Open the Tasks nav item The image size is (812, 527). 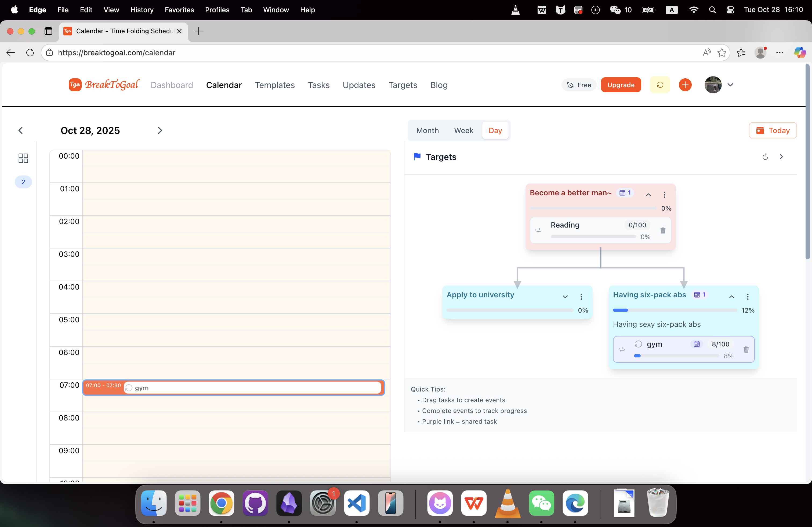tap(319, 85)
